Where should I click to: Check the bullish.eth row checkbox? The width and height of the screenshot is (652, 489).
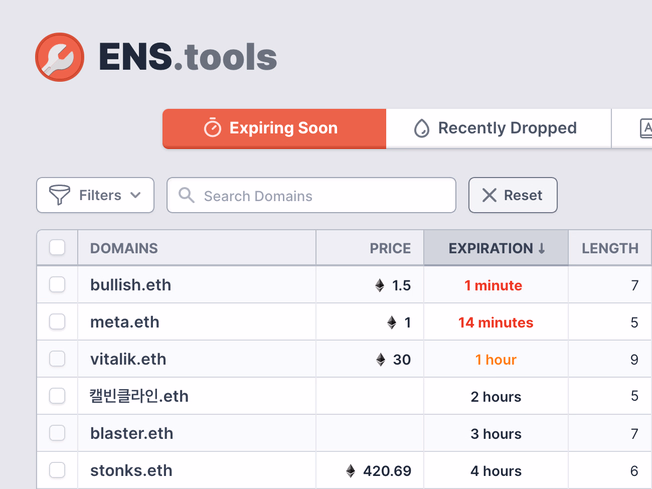tap(57, 285)
